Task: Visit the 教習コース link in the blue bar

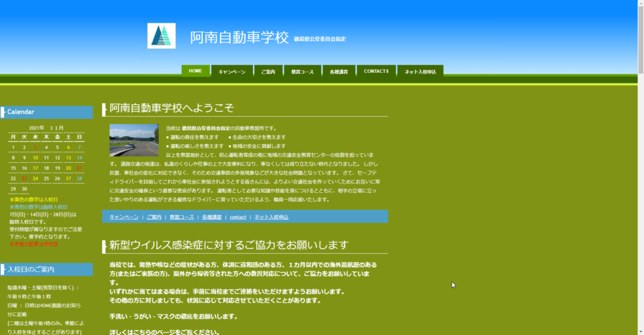Action: 182,217
